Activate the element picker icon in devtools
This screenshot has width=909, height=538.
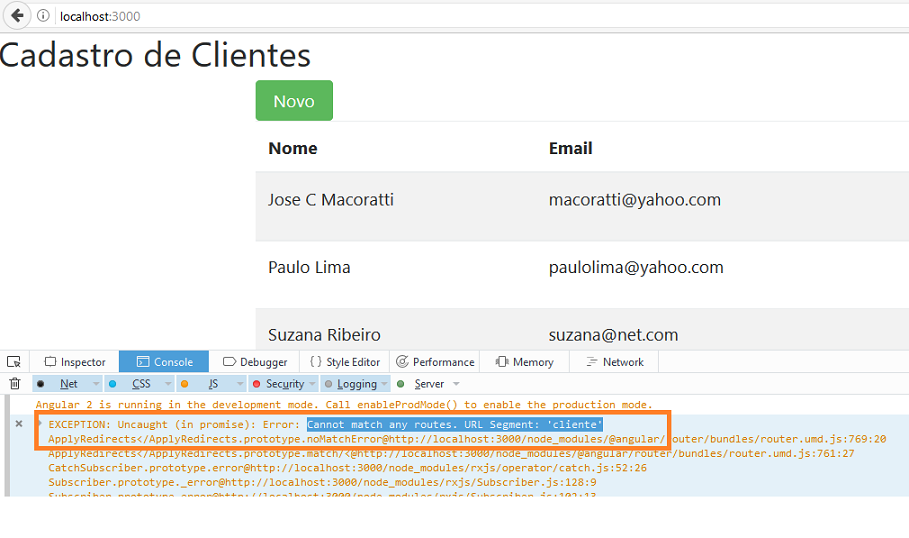14,362
